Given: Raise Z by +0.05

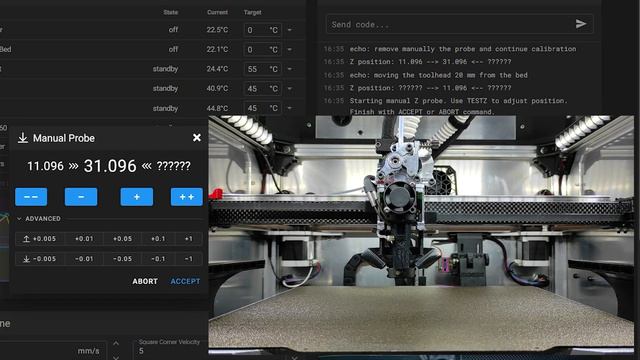Looking at the screenshot, I should [122, 239].
